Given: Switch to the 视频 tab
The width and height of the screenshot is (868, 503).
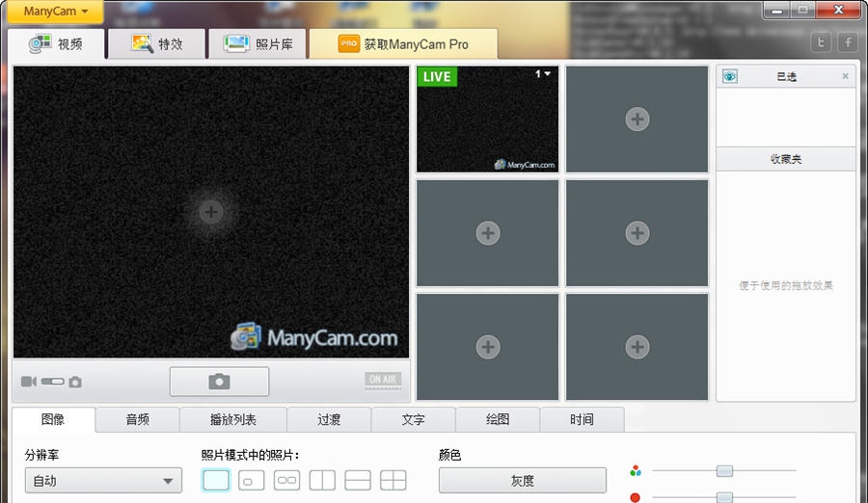Looking at the screenshot, I should tap(56, 43).
